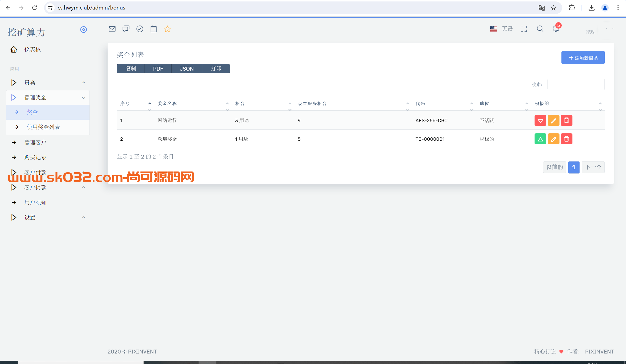This screenshot has width=626, height=364.
Task: Click the green up-triangle button for 欢迎奖金
Action: 540,139
